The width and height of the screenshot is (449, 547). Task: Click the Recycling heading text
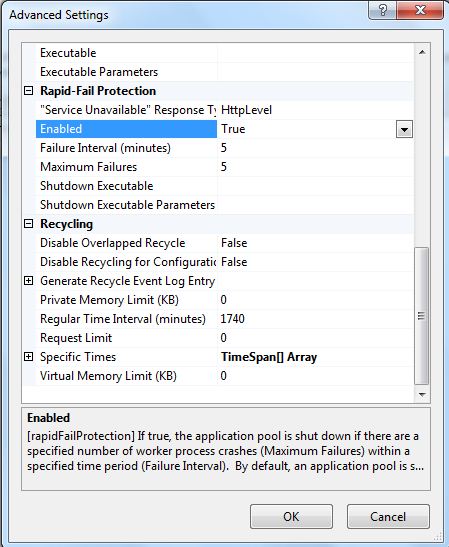66,224
